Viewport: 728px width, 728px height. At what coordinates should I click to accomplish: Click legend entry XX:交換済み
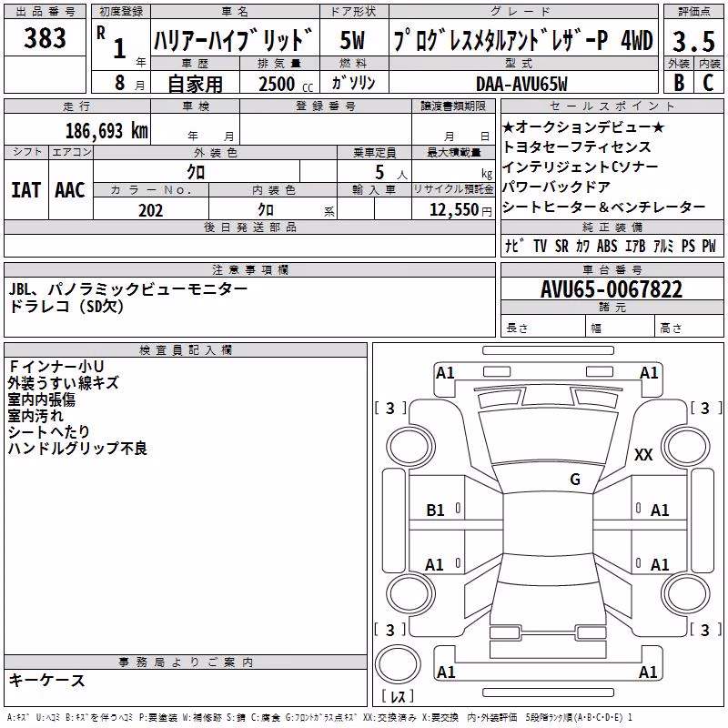pyautogui.click(x=389, y=718)
